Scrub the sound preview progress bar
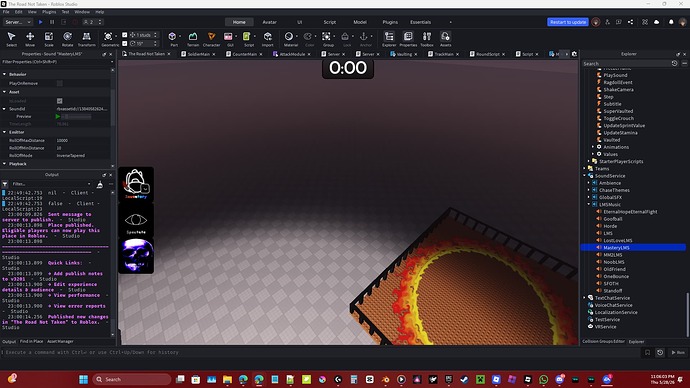 coord(77,117)
